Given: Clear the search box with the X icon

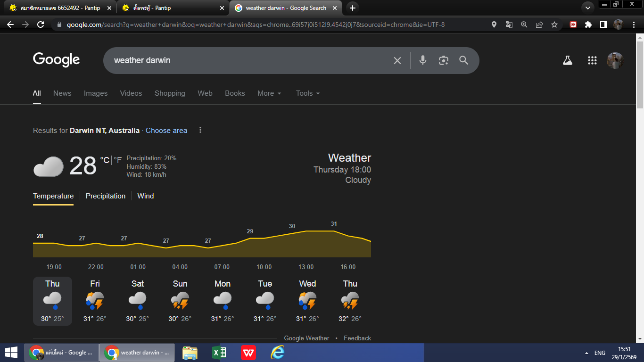Looking at the screenshot, I should tap(397, 60).
